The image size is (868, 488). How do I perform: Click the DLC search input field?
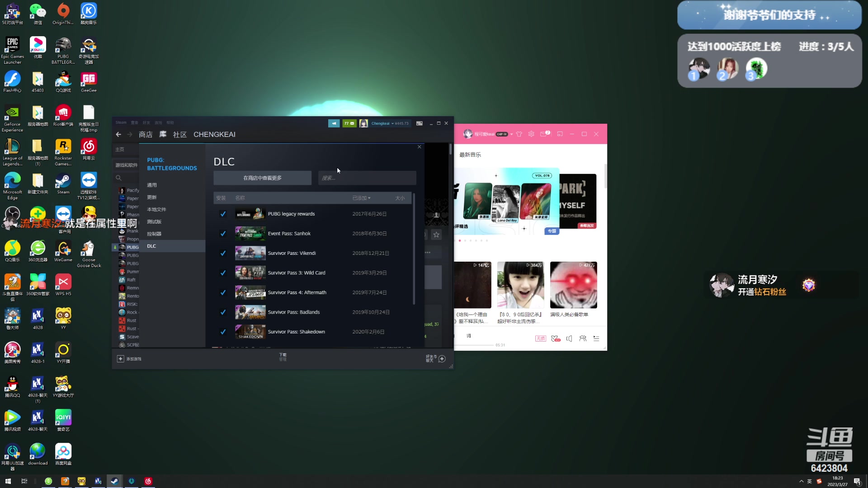[367, 178]
